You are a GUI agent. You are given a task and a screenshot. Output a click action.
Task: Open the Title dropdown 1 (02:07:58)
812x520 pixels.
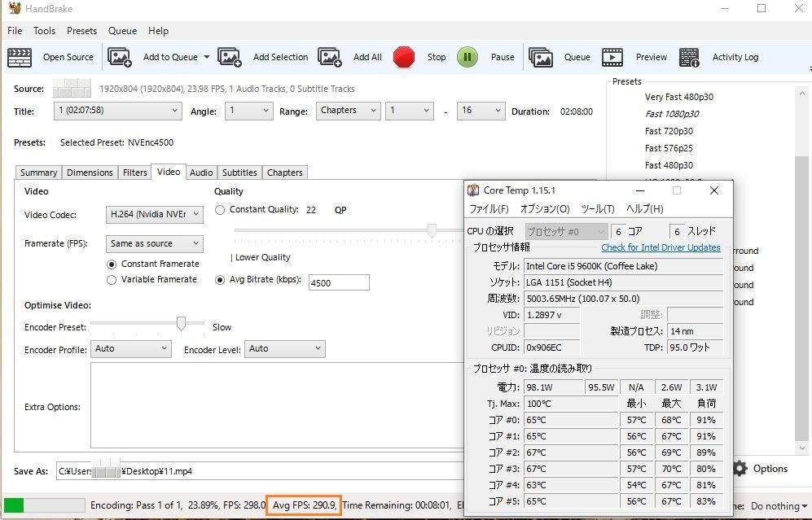click(118, 111)
